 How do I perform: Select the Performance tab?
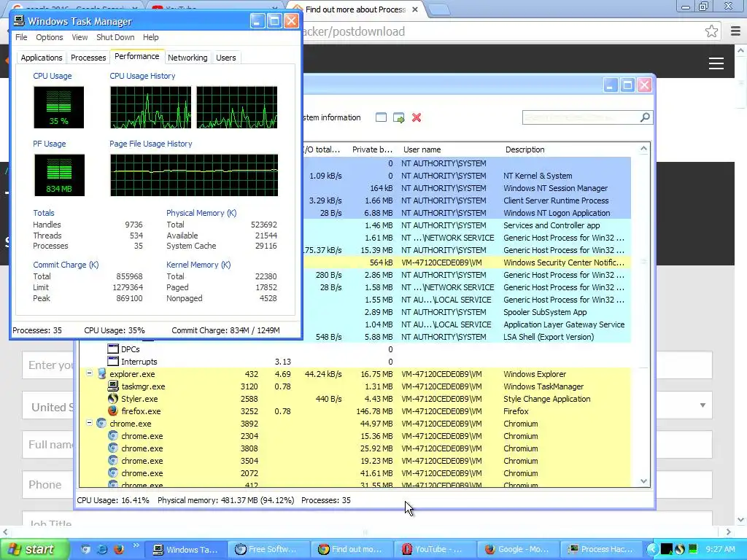tap(136, 56)
